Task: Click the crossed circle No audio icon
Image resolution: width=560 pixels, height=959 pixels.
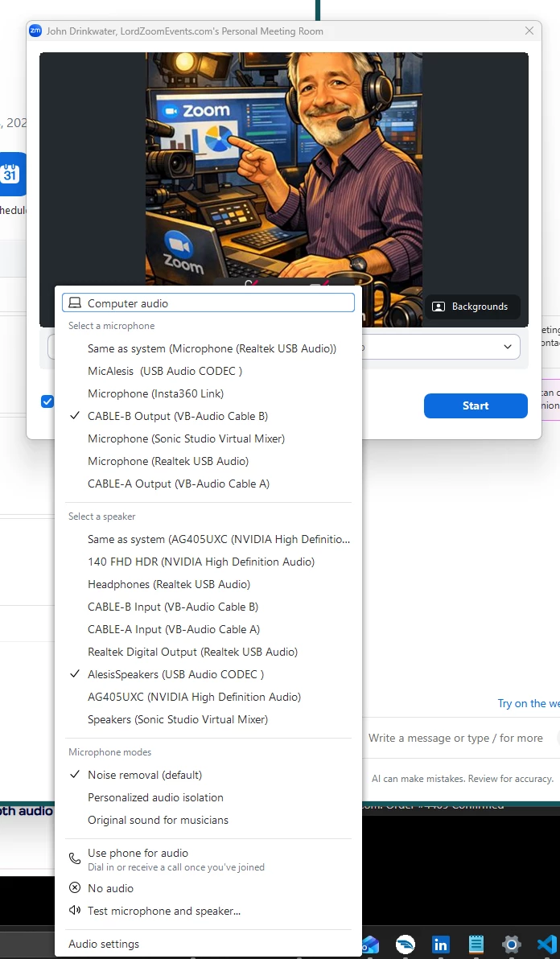Action: pyautogui.click(x=75, y=887)
